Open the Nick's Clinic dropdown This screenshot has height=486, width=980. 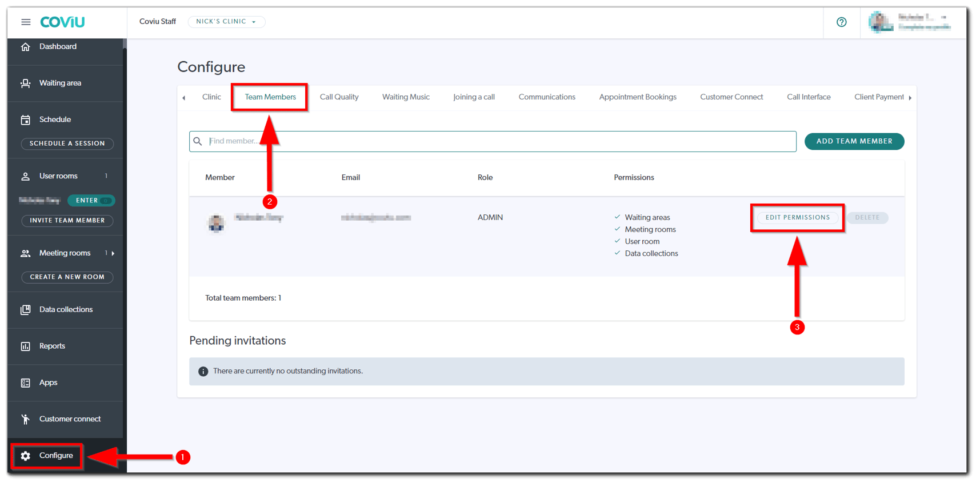pyautogui.click(x=226, y=22)
